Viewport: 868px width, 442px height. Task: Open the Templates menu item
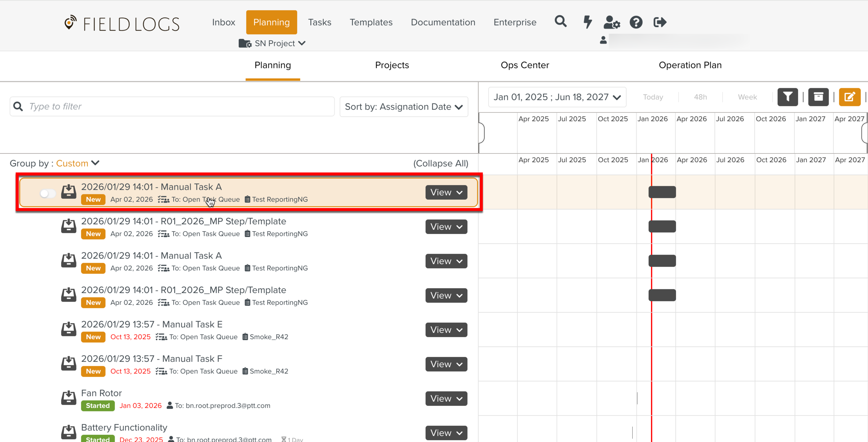371,22
